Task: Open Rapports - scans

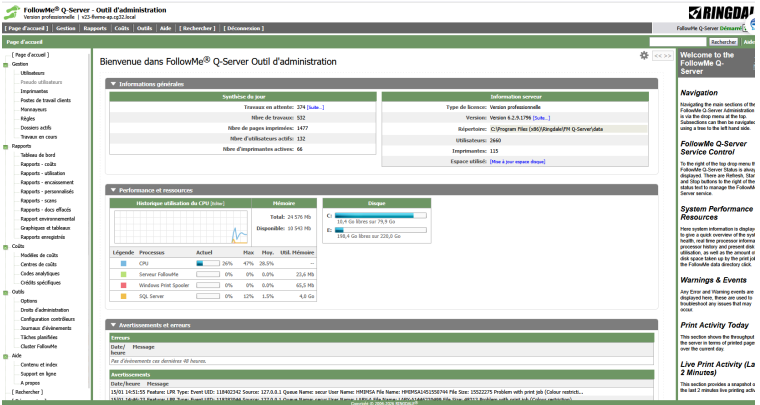Action: click(x=38, y=201)
